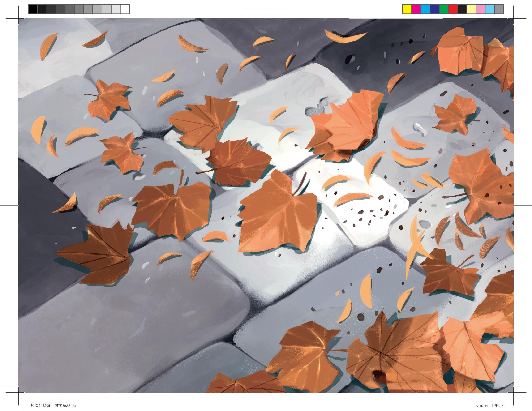Select the gray swatch ending the color bar
Viewport: 532px width, 411px height.
(x=499, y=9)
